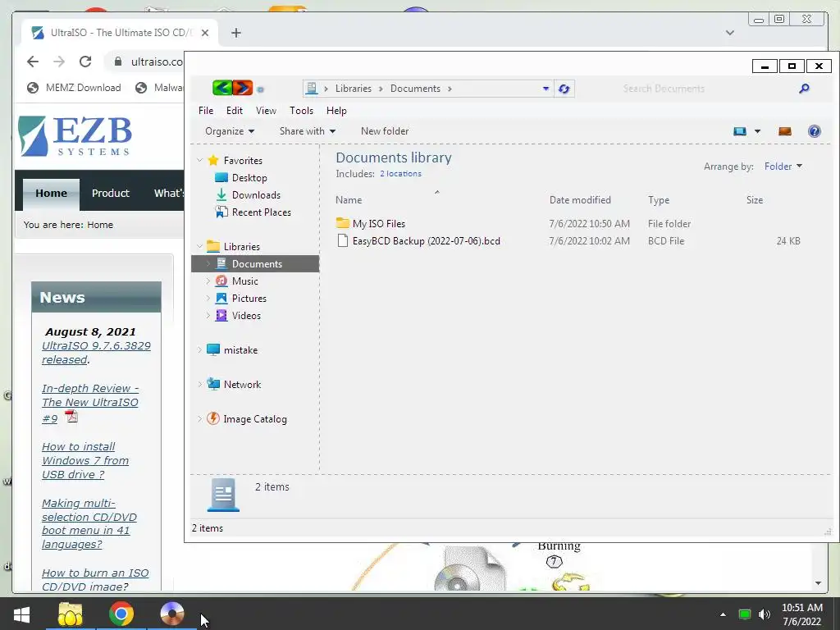Open File Explorer from the taskbar
This screenshot has width=840, height=630.
point(71,614)
